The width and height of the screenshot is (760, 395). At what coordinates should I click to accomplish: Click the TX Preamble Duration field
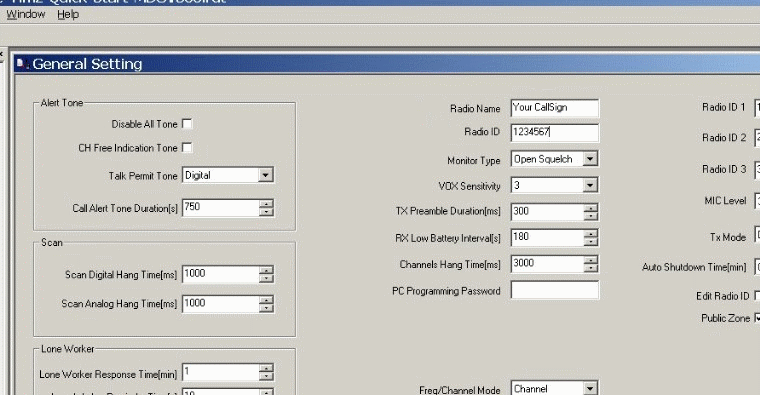click(547, 211)
